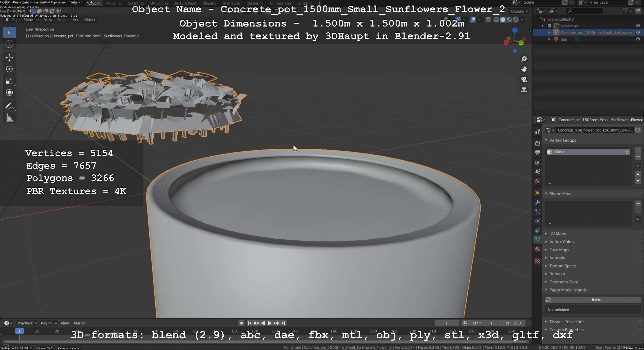
Task: Open the Options dropdown in viewport header
Action: coord(519,11)
